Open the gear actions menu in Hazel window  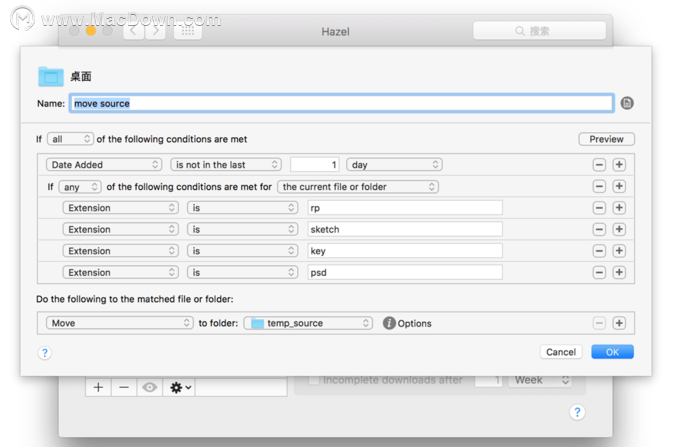180,387
